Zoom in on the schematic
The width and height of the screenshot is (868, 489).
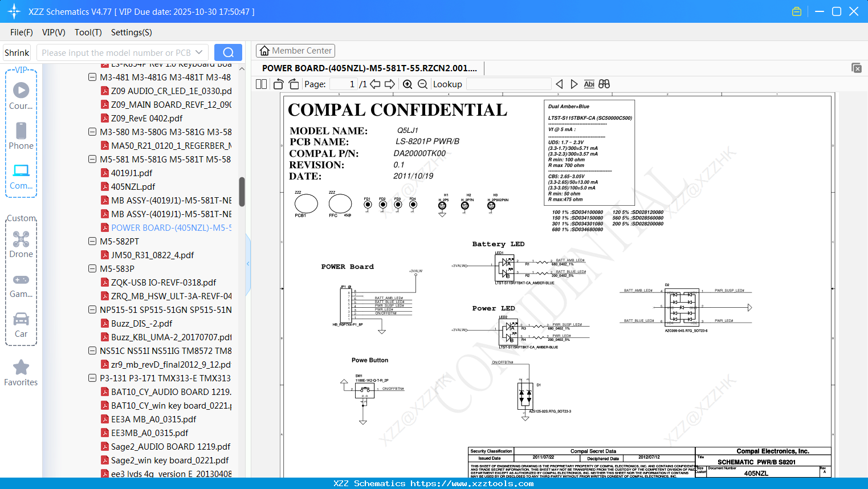tap(407, 84)
